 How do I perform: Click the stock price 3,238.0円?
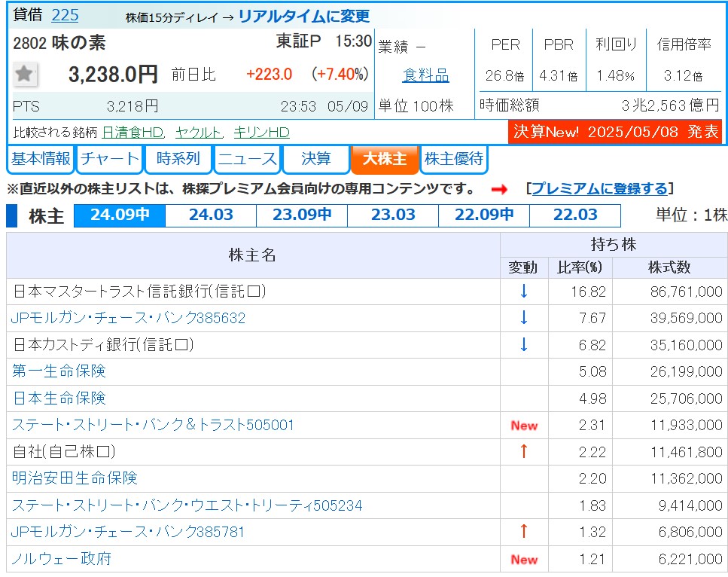pyautogui.click(x=113, y=75)
